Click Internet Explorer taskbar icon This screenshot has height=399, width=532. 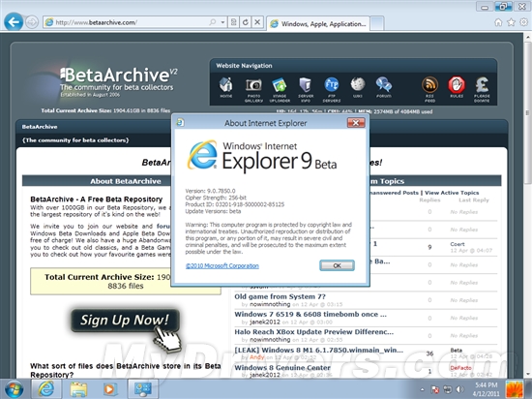46,389
